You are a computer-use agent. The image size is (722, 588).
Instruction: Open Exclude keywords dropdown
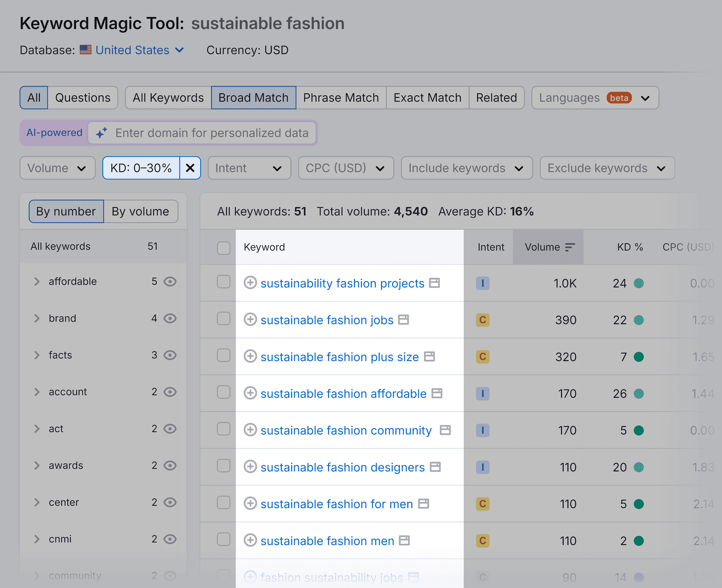(x=607, y=168)
